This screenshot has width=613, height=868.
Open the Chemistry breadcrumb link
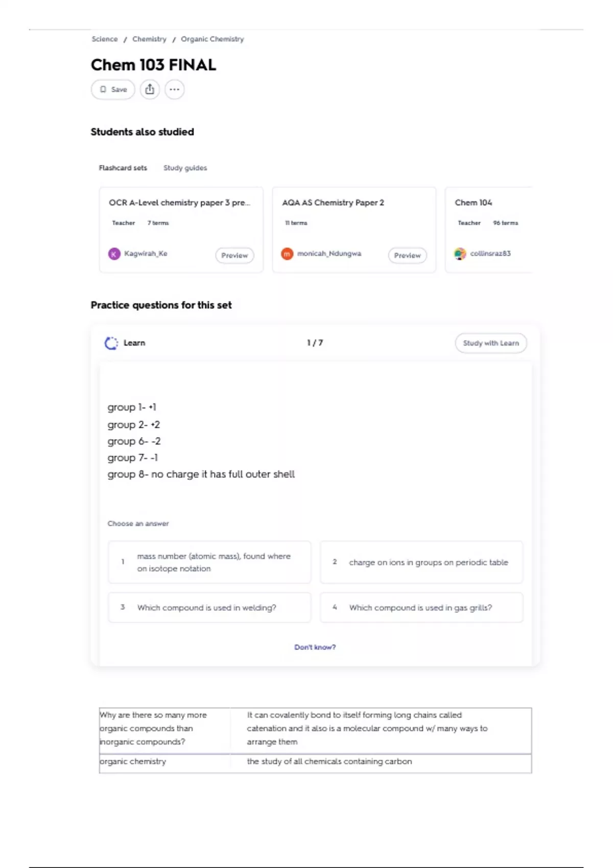149,39
